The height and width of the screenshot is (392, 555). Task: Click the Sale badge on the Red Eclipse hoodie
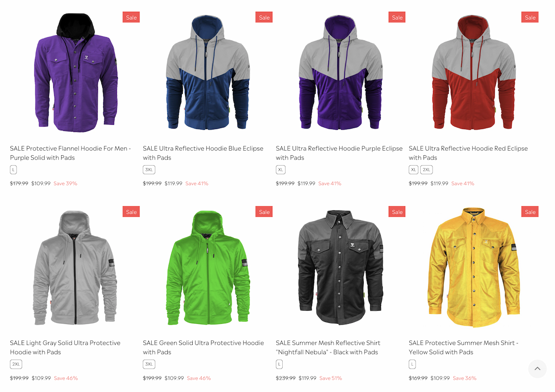point(530,17)
